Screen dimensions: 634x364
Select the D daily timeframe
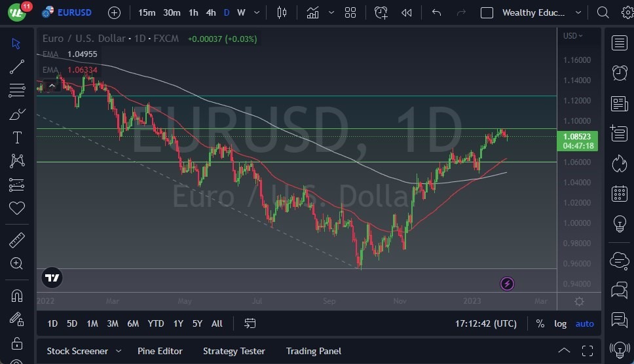point(227,12)
